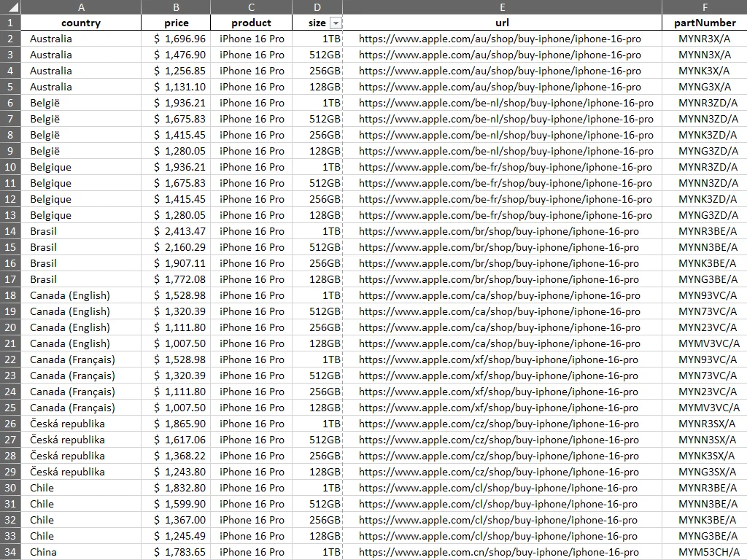Click price cell $ 1,832.80
Image resolution: width=747 pixels, height=560 pixels.
pos(176,488)
